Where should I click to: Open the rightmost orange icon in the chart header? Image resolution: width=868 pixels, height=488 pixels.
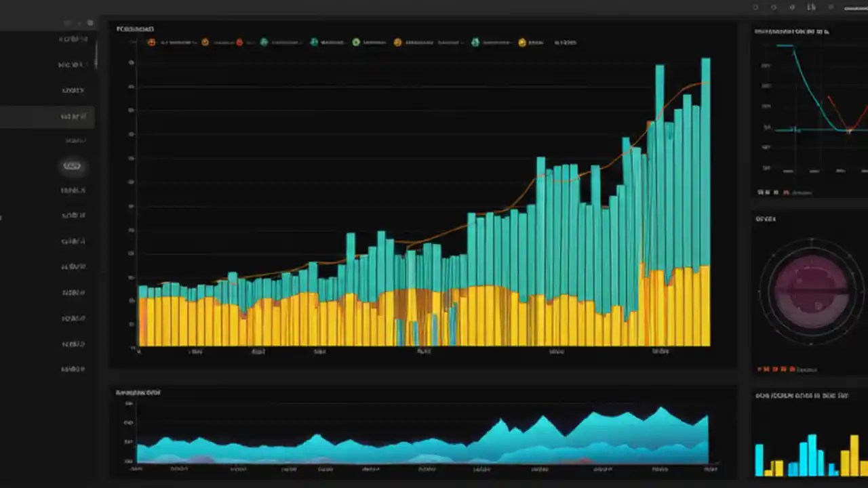pyautogui.click(x=521, y=43)
